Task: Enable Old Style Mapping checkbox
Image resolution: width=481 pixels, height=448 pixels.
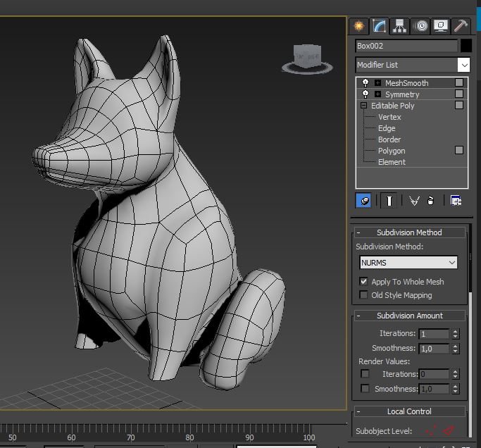Action: (x=364, y=295)
